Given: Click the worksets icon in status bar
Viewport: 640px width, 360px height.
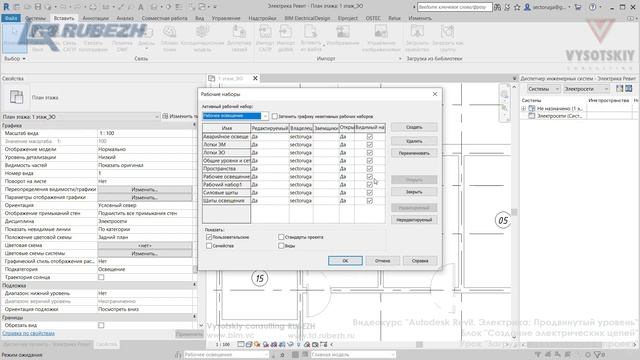Looking at the screenshot, I should (x=178, y=355).
